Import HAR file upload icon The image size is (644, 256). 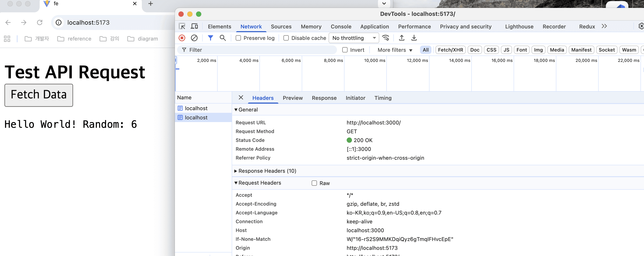[x=402, y=38]
